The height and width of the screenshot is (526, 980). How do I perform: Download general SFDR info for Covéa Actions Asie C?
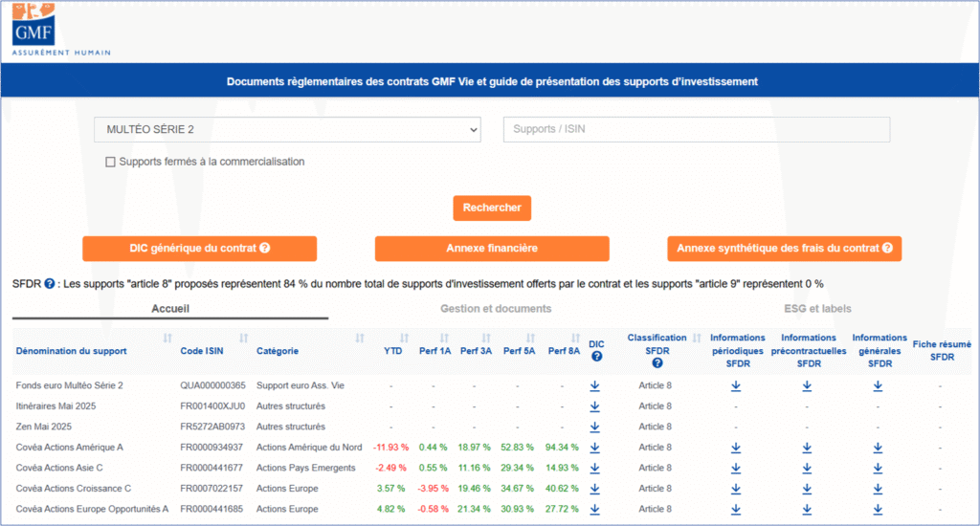[x=879, y=468]
